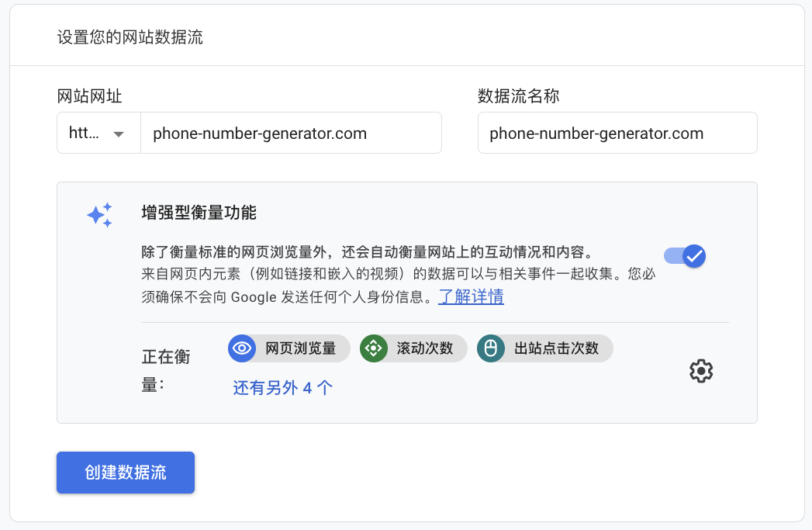Click into the 数据流名称 text field
Screen dimensions: 812x530
coord(617,133)
